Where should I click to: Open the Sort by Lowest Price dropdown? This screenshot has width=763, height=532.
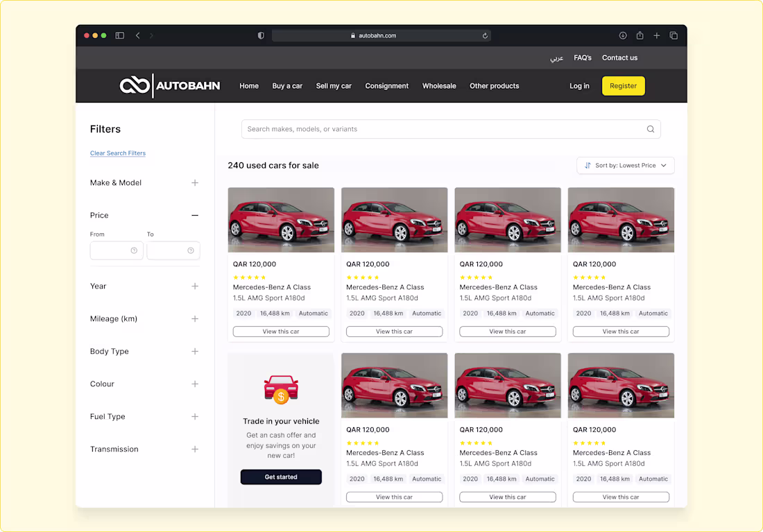click(624, 165)
